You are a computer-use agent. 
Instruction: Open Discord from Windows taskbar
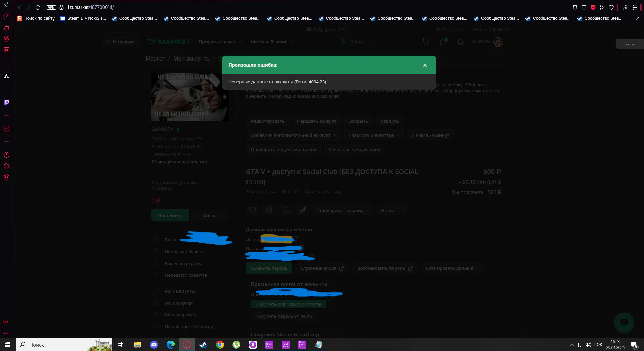click(x=154, y=345)
